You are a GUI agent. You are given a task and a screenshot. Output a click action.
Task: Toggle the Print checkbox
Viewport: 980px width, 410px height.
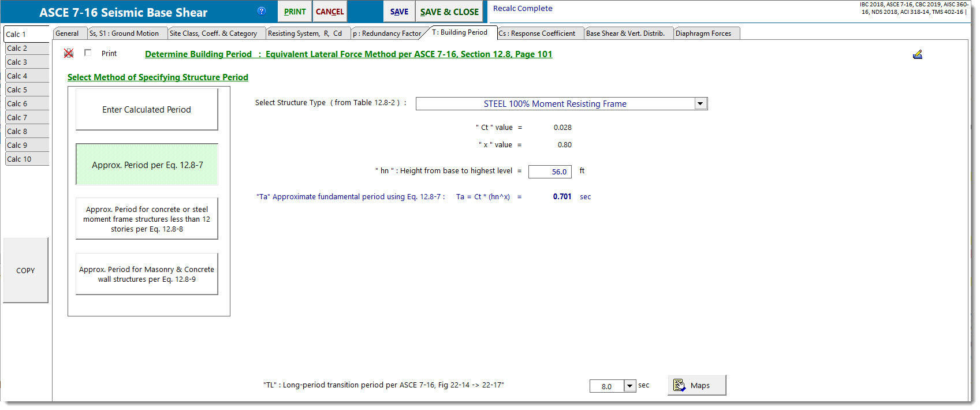[x=88, y=53]
